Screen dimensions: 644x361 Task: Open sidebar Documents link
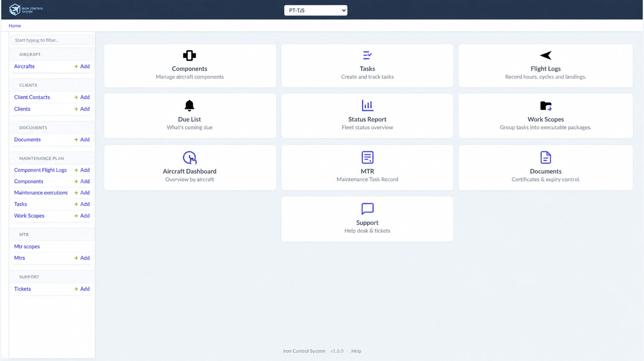[27, 140]
